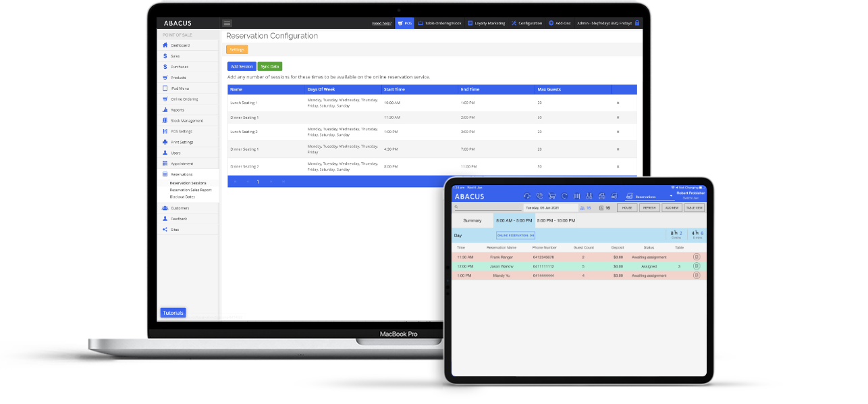Tap the fork and knife icon on iPad
The image size is (868, 404).
pyautogui.click(x=589, y=196)
